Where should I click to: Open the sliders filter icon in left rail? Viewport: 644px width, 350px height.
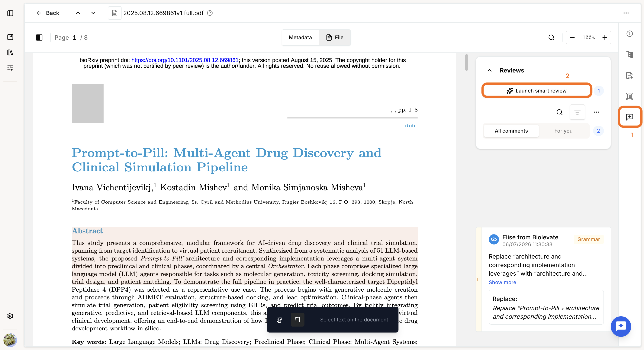click(10, 68)
